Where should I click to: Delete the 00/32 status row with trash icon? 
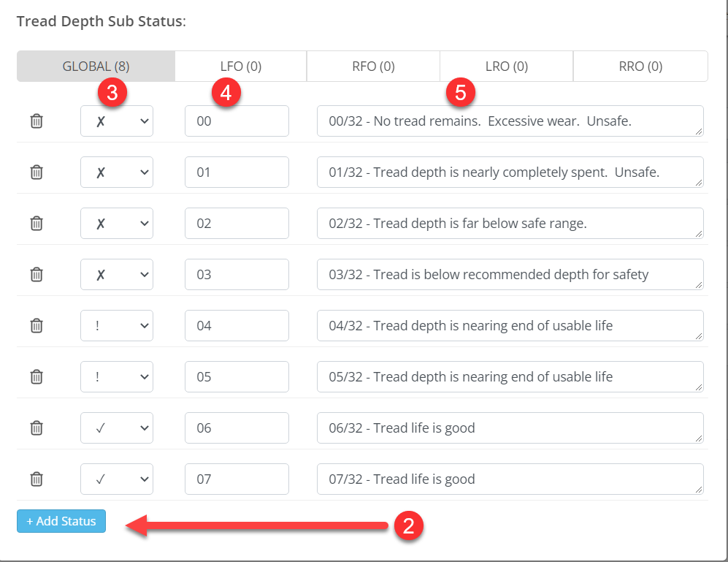(x=37, y=121)
